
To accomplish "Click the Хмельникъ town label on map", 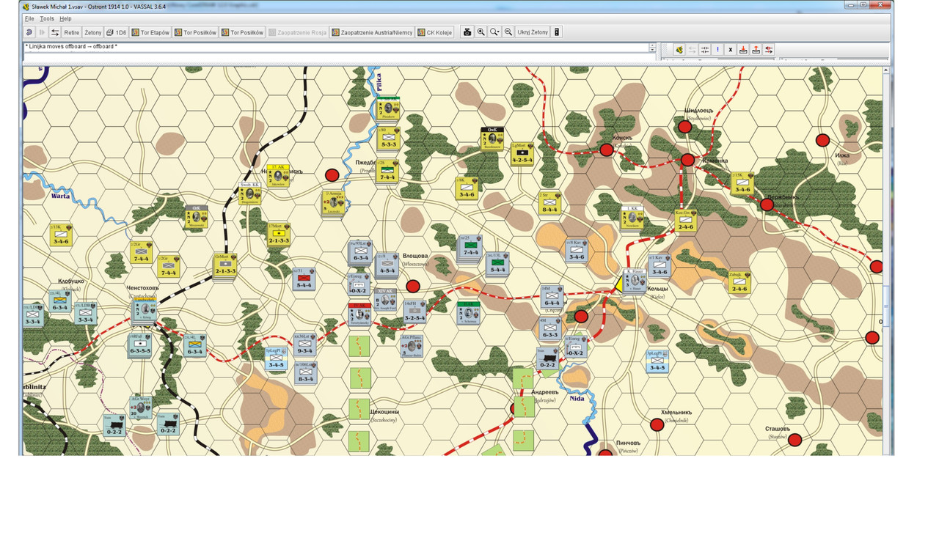I will click(676, 413).
